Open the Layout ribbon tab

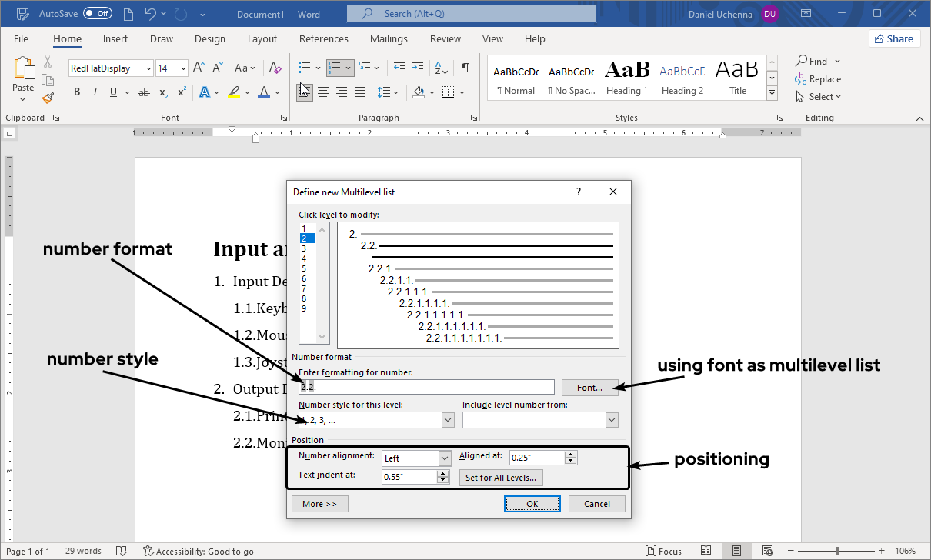click(262, 39)
